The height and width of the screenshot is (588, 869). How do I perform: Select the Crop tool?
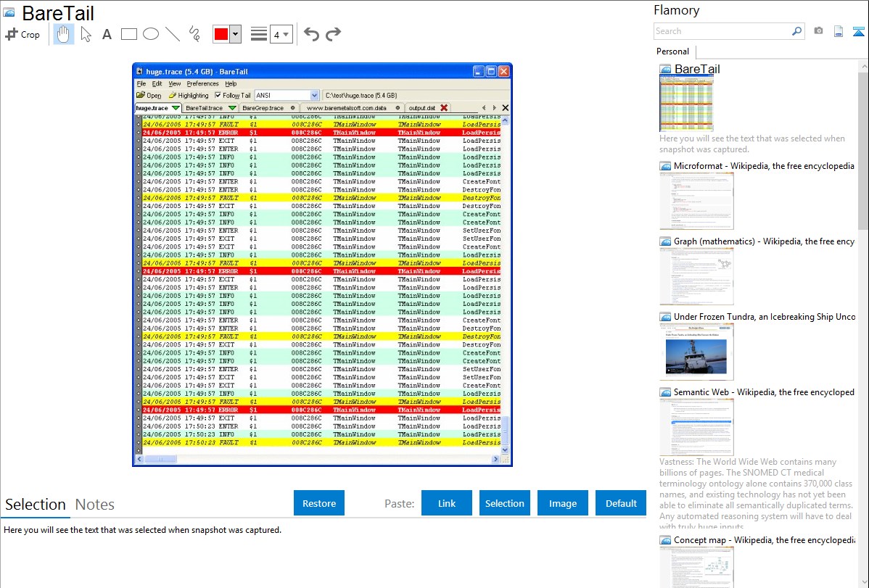[22, 34]
